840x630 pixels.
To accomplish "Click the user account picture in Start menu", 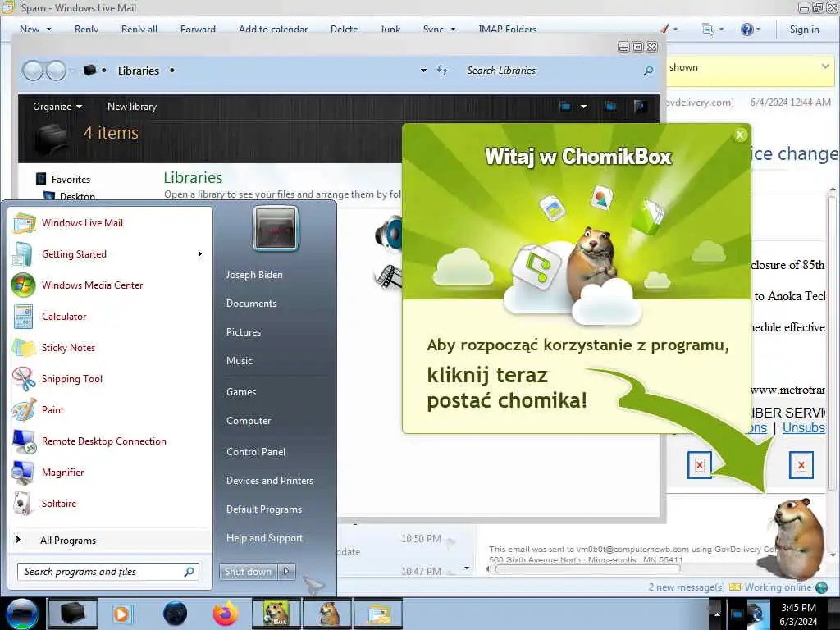I will (x=276, y=229).
